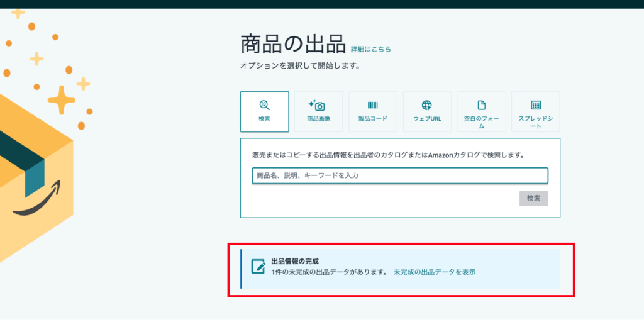644x322 pixels.
Task: Click the globe icon for ウェブURL
Action: [427, 105]
